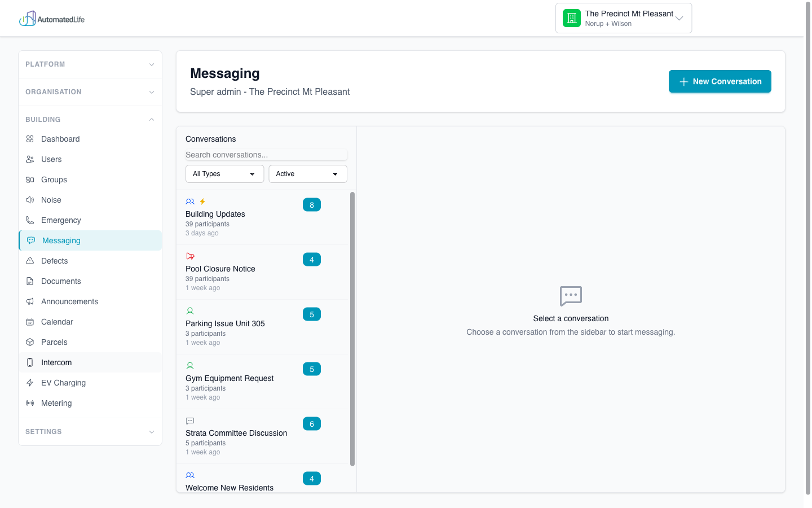Open the Intercom phone icon

(30, 362)
